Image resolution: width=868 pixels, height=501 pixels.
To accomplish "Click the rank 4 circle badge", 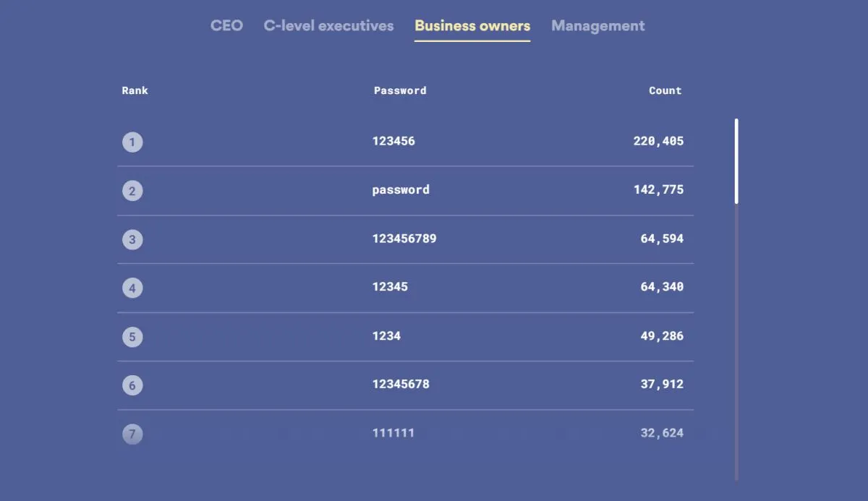I will pyautogui.click(x=132, y=288).
